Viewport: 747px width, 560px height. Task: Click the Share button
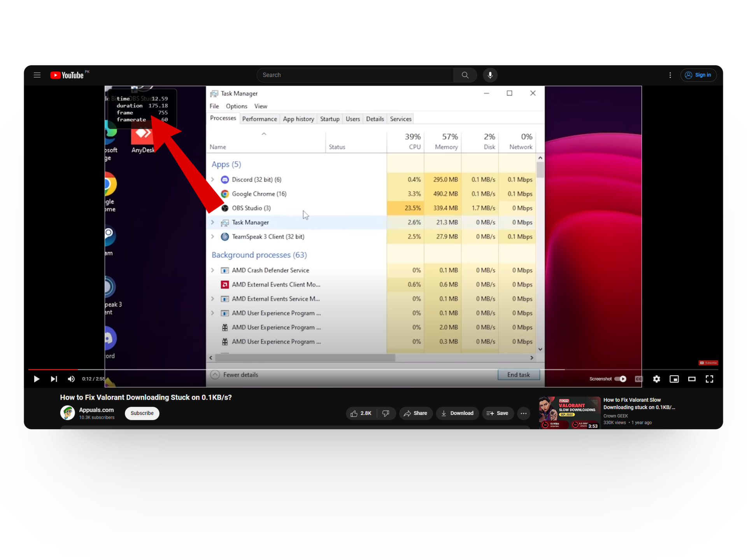coord(416,413)
